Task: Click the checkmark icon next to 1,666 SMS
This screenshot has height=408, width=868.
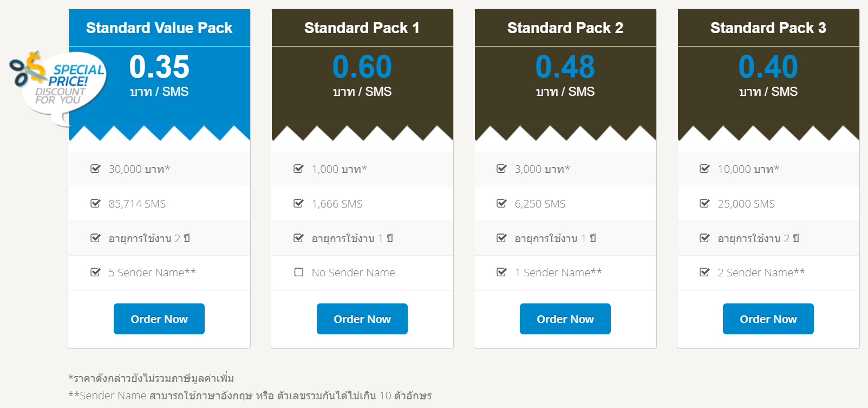Action: 298,203
